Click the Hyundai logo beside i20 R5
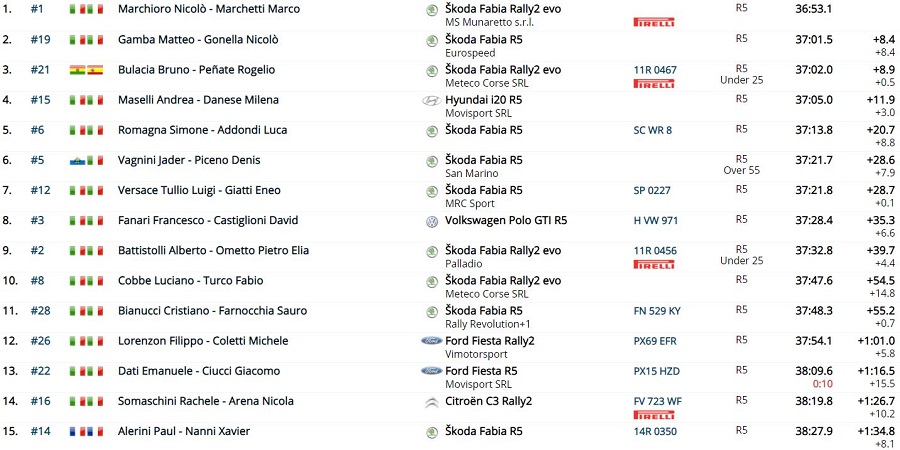The width and height of the screenshot is (900, 450). pos(431,101)
